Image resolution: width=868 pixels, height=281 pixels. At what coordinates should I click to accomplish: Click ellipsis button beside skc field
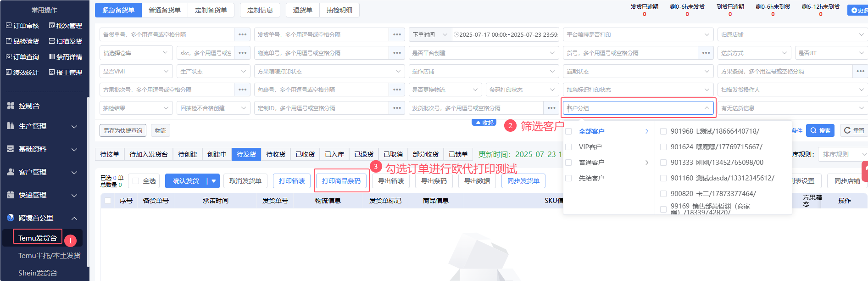tap(242, 53)
